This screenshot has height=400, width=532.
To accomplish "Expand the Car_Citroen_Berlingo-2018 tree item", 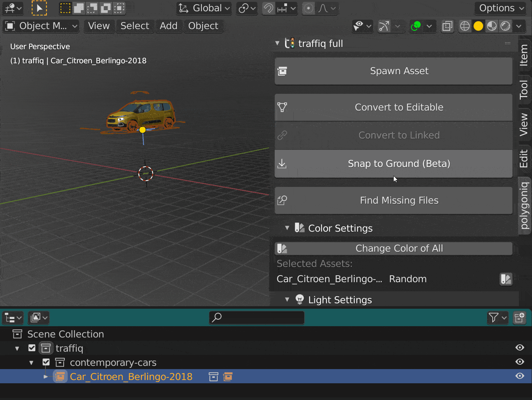I will point(45,377).
